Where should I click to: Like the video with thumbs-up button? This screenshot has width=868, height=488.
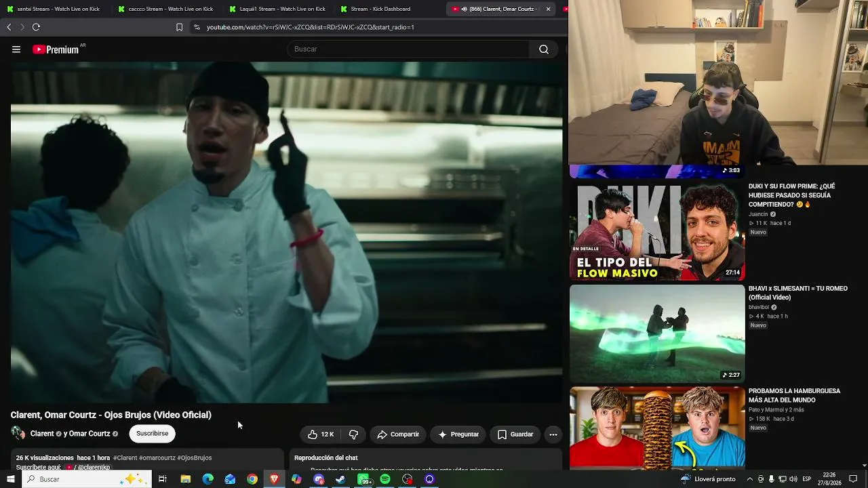pos(321,434)
